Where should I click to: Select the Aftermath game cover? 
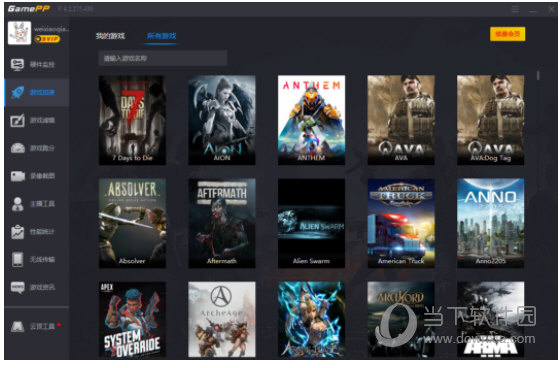(222, 223)
